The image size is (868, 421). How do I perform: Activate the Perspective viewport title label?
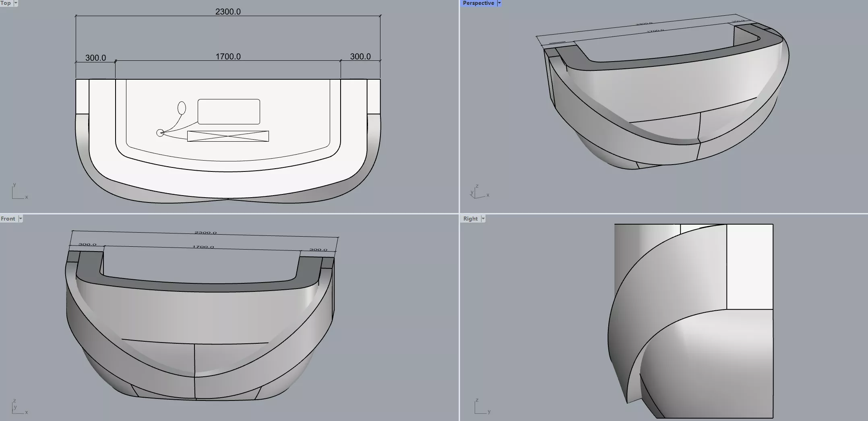pos(478,3)
